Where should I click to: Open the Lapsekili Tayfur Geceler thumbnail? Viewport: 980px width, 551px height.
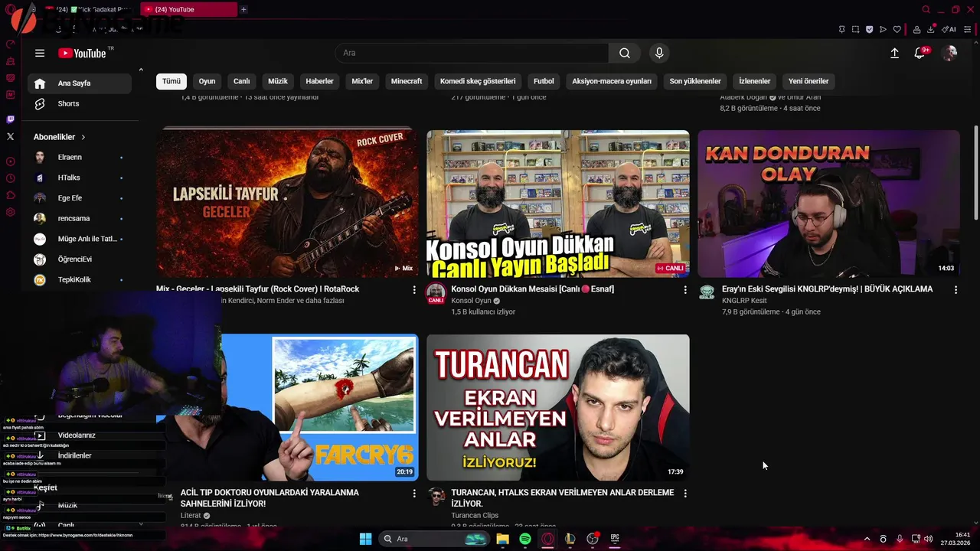(287, 204)
